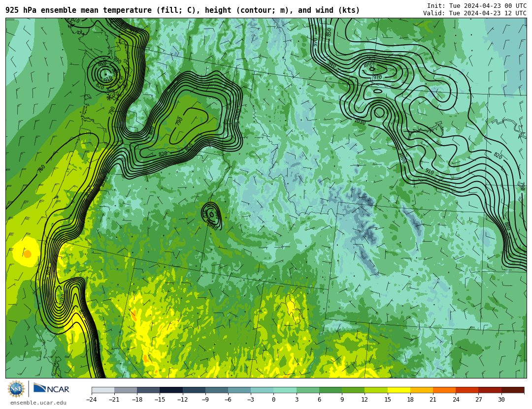Pick the colorbar swatch between 3 and 6
The width and height of the screenshot is (532, 409).
click(x=308, y=390)
